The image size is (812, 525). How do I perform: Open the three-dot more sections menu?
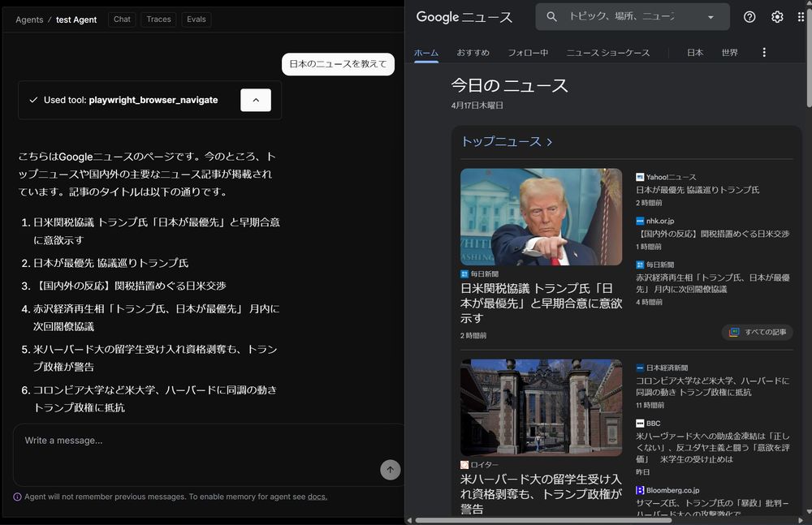pos(764,52)
